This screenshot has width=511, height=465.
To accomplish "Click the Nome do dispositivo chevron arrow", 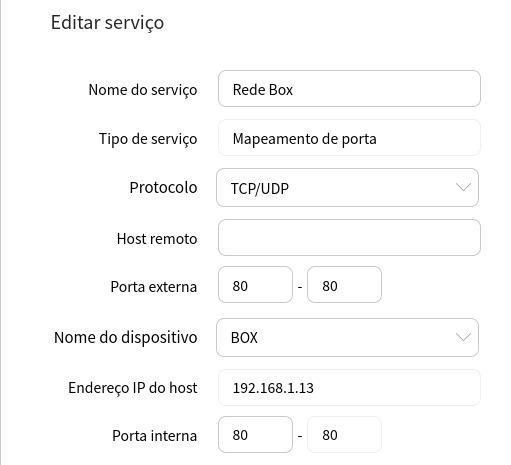I will (x=463, y=337).
